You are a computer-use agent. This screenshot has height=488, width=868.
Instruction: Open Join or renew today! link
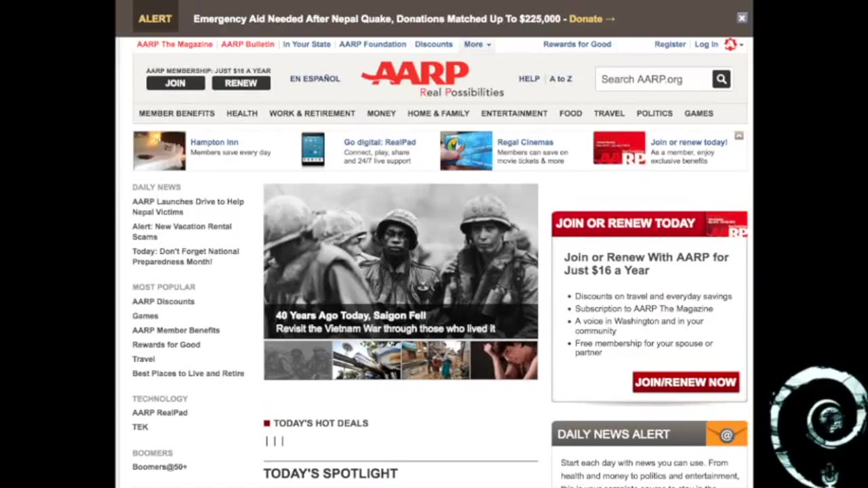tap(689, 142)
